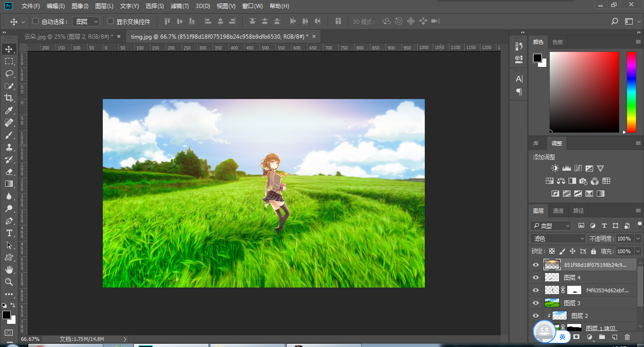Open the 不透明度 opacity dropdown arrow

[x=638, y=239]
